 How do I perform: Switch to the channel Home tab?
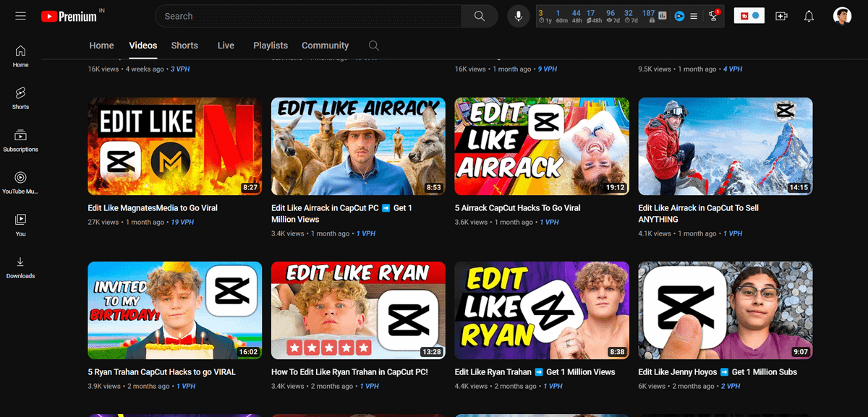click(101, 46)
